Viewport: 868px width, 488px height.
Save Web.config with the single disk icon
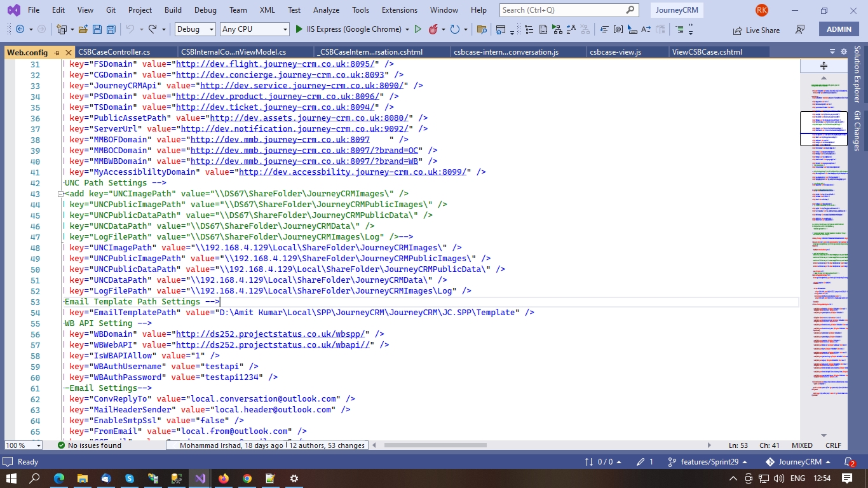click(x=97, y=29)
